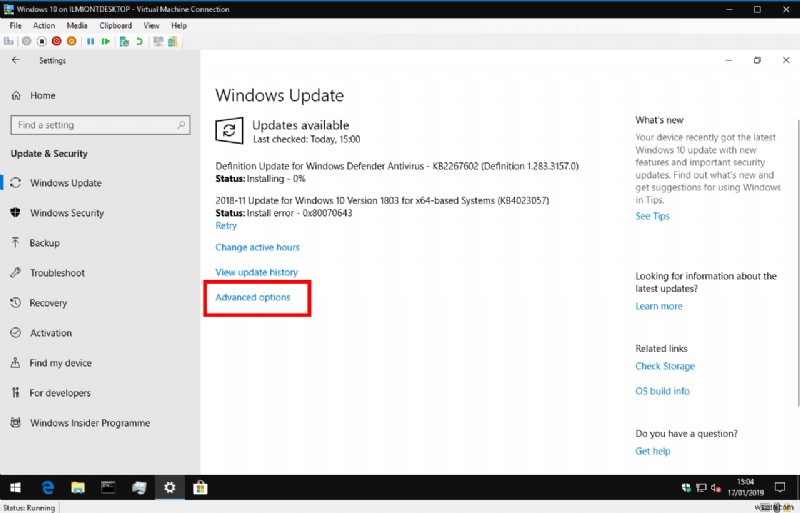
Task: Open the Check Storage link
Action: coord(665,367)
